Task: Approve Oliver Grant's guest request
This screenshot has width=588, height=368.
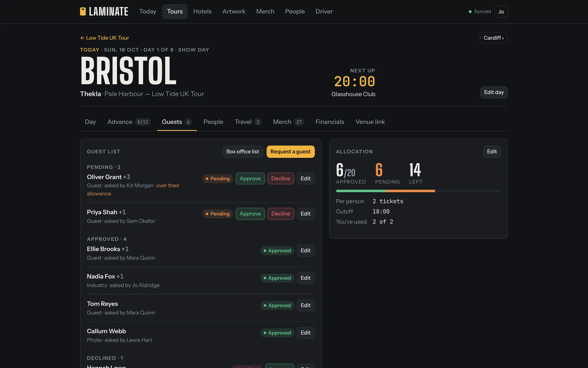Action: point(250,179)
